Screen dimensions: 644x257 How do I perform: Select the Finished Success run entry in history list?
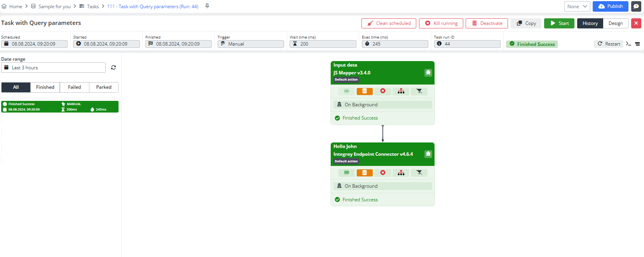pyautogui.click(x=60, y=107)
